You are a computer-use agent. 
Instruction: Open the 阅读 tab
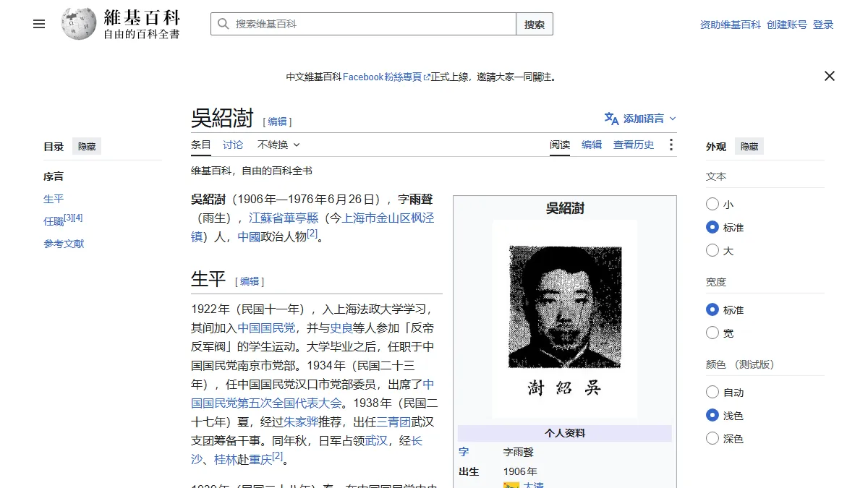pyautogui.click(x=560, y=145)
